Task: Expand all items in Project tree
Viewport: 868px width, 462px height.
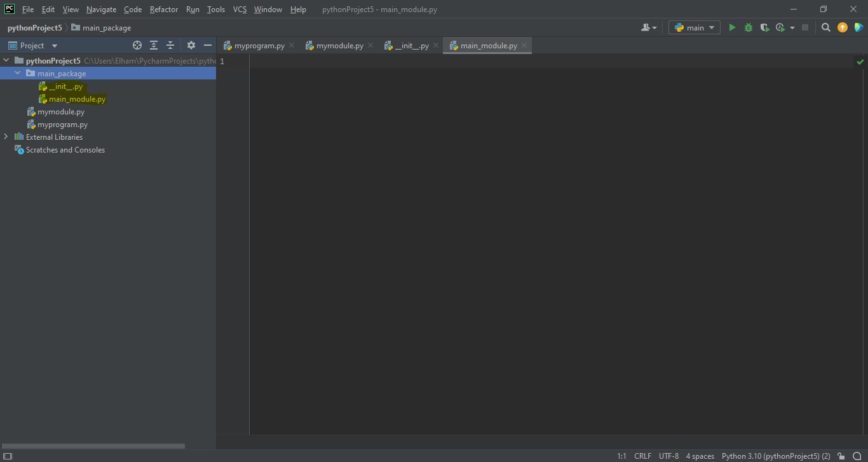Action: click(x=154, y=45)
